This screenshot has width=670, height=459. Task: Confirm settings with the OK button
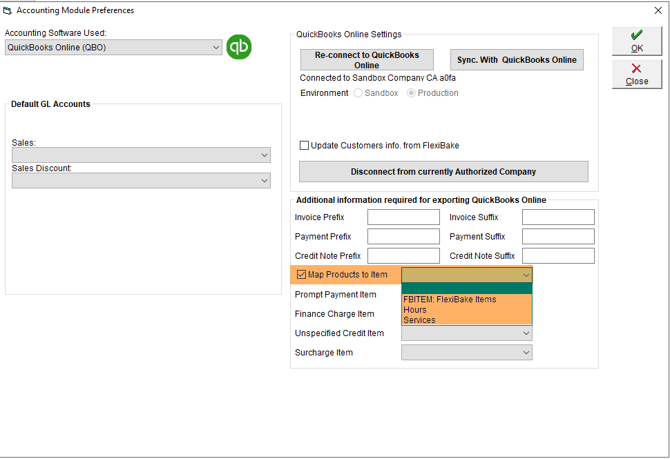click(637, 41)
